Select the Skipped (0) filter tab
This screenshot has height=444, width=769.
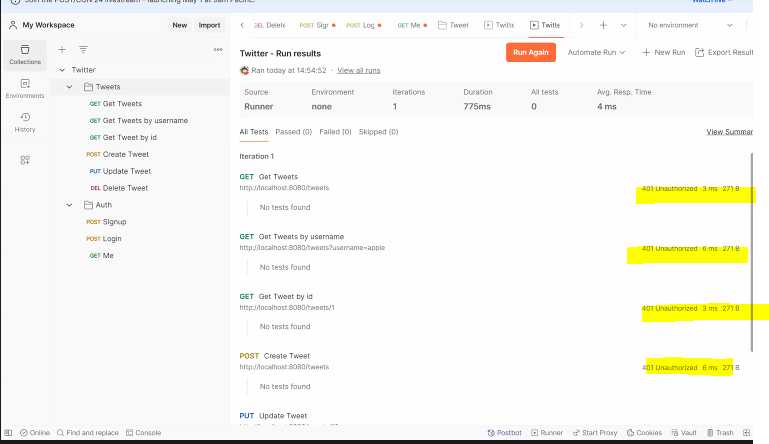tap(378, 132)
